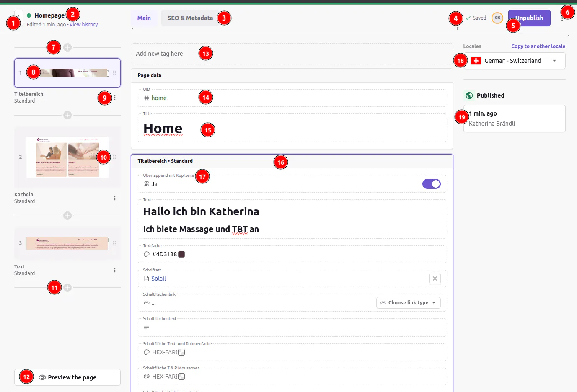577x392 pixels.
Task: Switch to the SEO & Metadata tab
Action: [x=190, y=18]
